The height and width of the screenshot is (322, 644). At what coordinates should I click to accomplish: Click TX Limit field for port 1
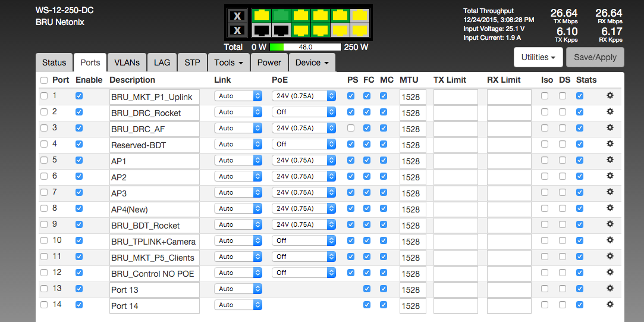point(455,97)
